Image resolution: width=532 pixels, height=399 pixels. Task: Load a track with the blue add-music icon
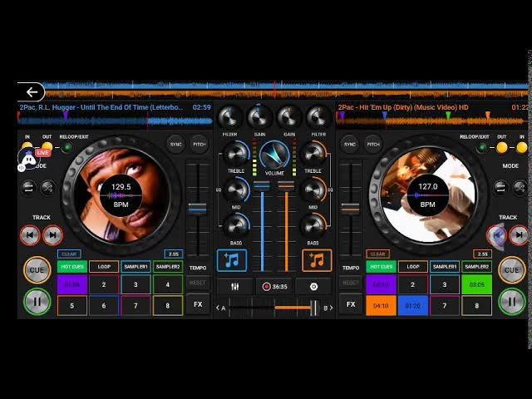pyautogui.click(x=232, y=260)
